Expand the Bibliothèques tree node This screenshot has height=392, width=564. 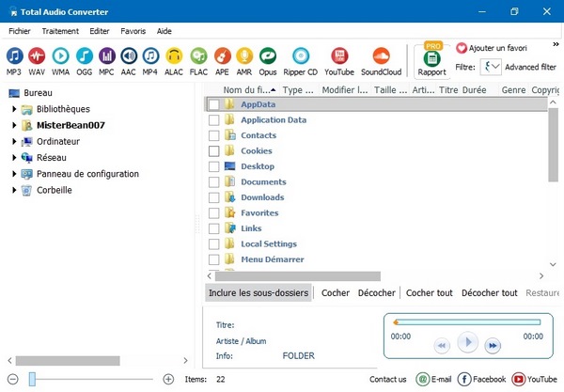click(x=14, y=109)
